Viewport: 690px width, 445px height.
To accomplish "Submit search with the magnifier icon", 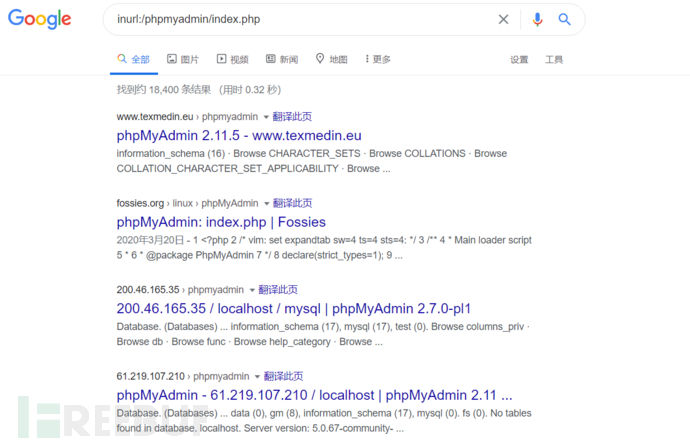I will pos(565,19).
